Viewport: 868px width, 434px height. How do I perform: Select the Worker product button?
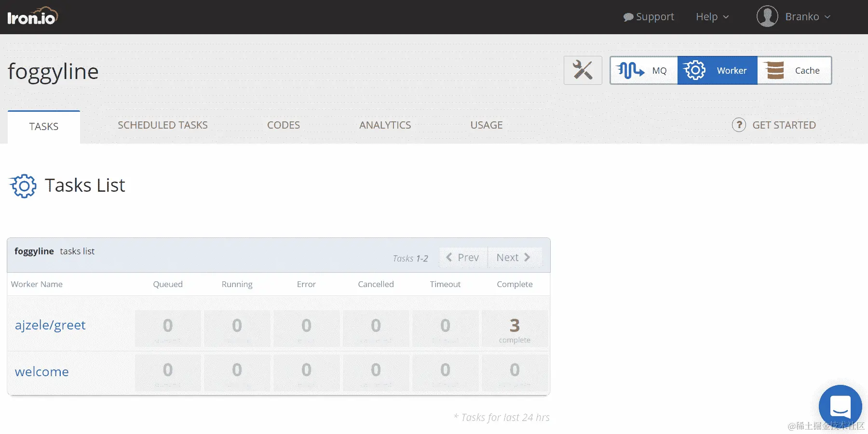tap(717, 70)
